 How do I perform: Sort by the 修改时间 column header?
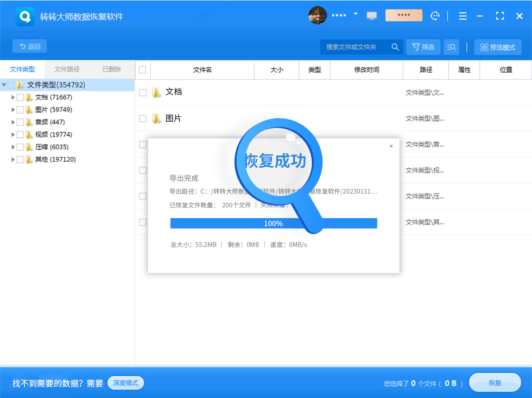click(366, 70)
